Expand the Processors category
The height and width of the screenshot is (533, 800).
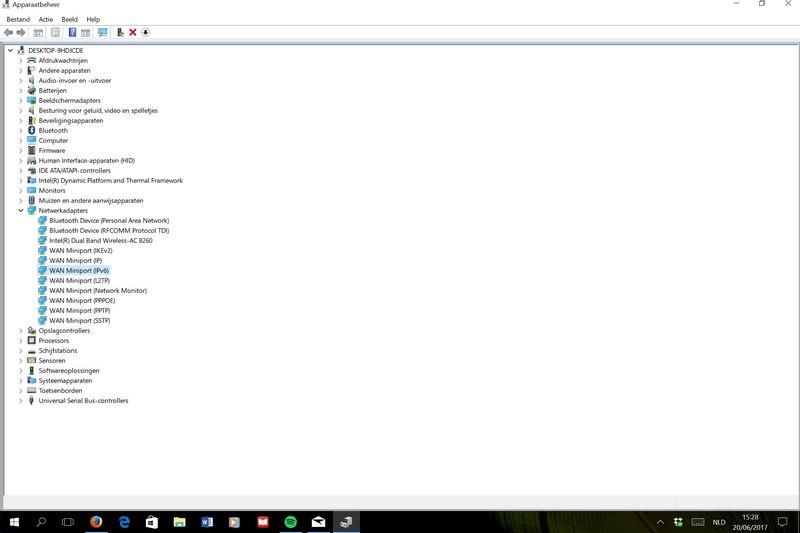(20, 341)
